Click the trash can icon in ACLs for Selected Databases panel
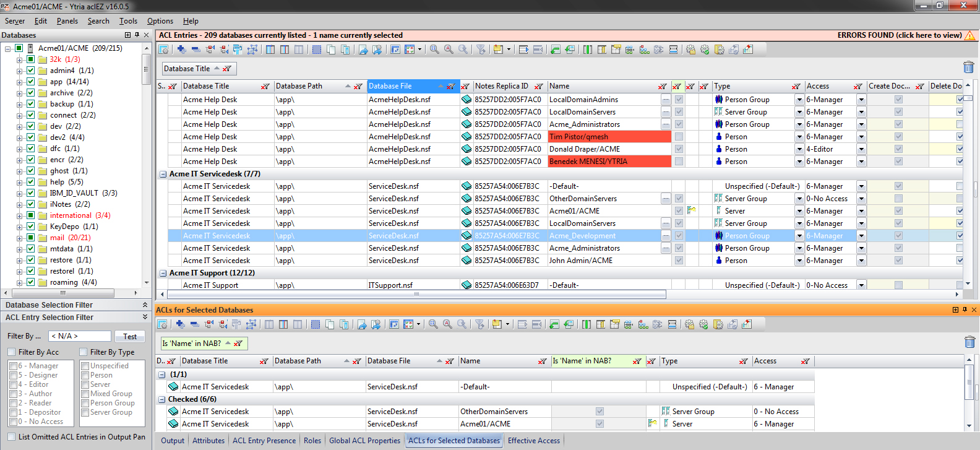 [x=969, y=342]
